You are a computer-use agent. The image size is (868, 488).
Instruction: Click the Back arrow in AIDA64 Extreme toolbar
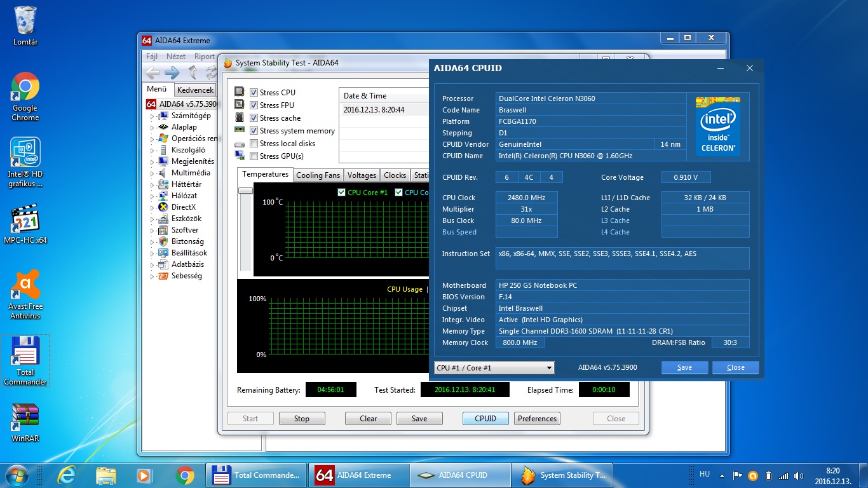pos(153,72)
